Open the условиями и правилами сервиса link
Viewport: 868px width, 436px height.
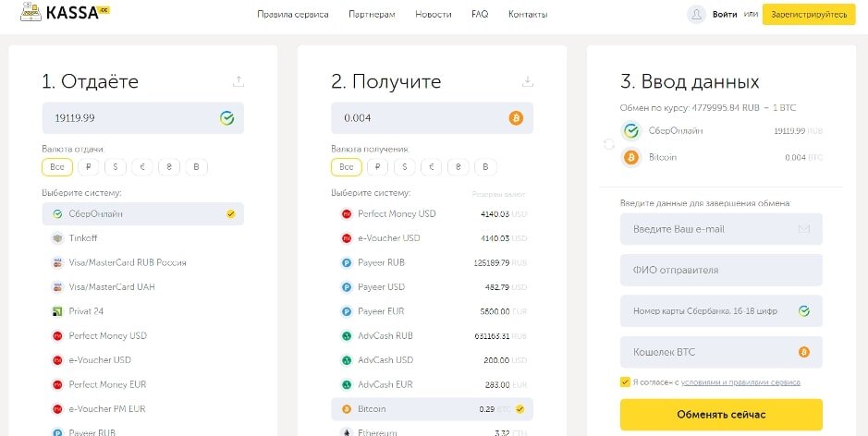[x=740, y=382]
